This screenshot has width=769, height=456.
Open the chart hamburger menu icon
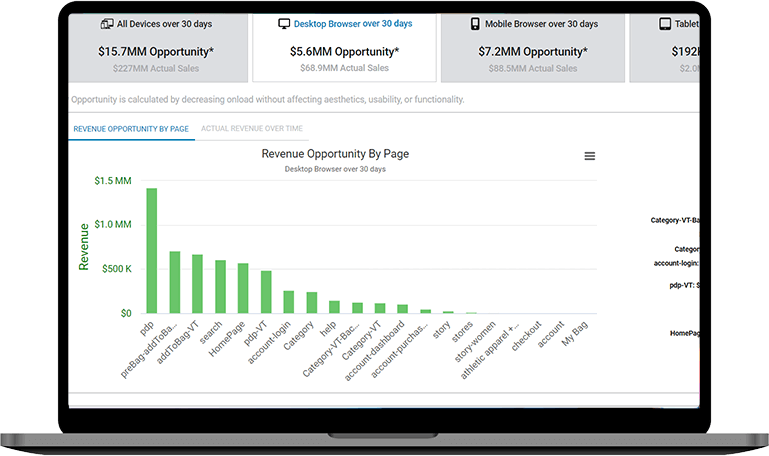[590, 156]
